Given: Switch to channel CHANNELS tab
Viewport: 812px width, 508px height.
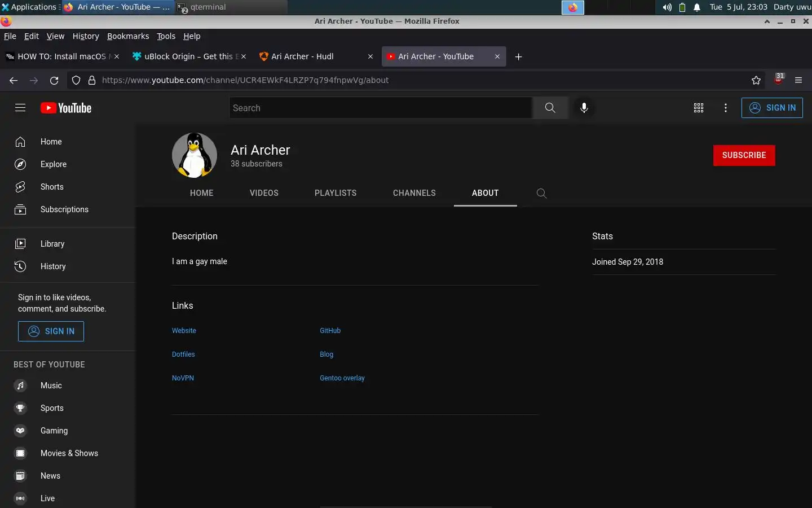Looking at the screenshot, I should (414, 193).
